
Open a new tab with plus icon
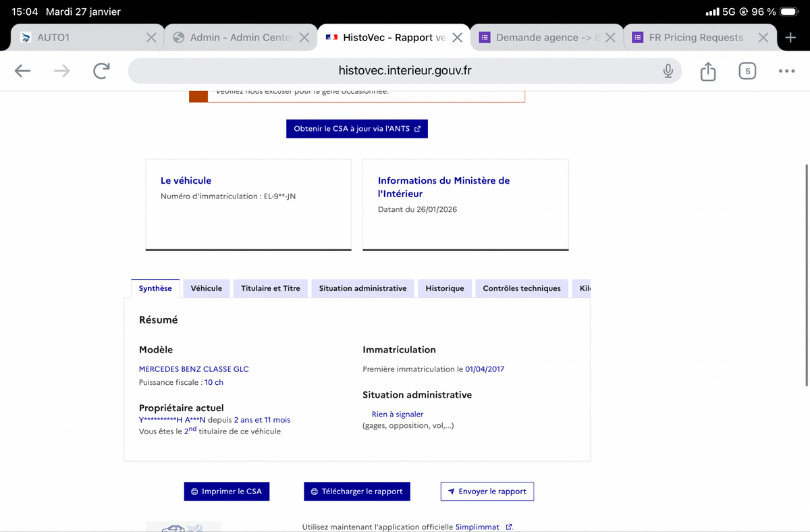(790, 38)
